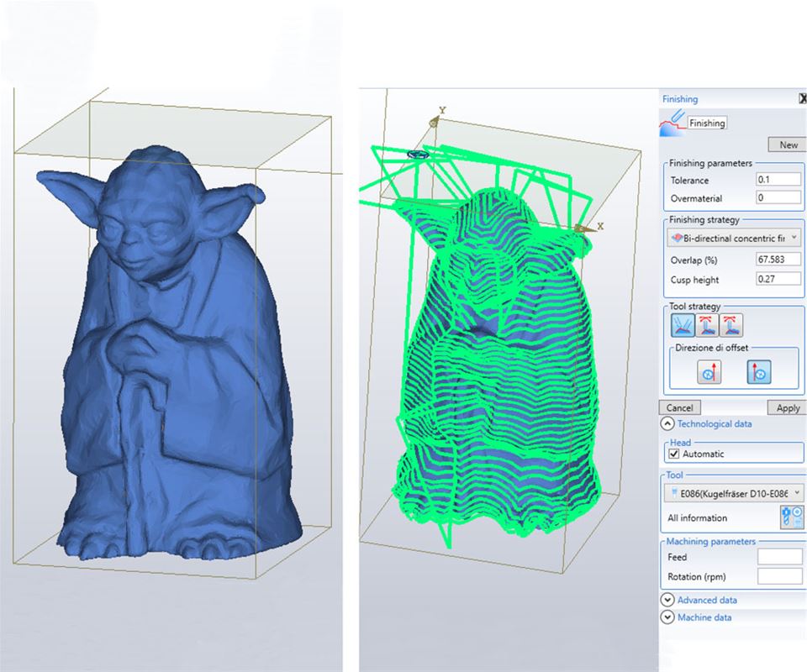This screenshot has width=807, height=672.
Task: Select the middle Tool strategy icon
Action: [x=707, y=325]
